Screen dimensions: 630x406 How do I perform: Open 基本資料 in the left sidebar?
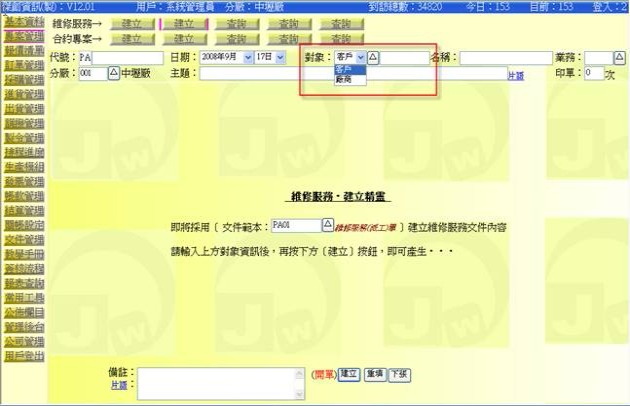[x=24, y=22]
